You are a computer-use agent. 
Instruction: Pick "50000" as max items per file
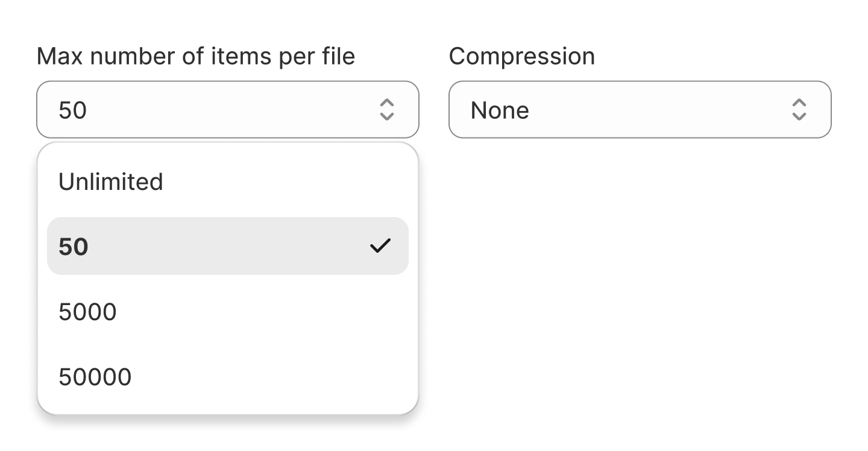pyautogui.click(x=95, y=377)
